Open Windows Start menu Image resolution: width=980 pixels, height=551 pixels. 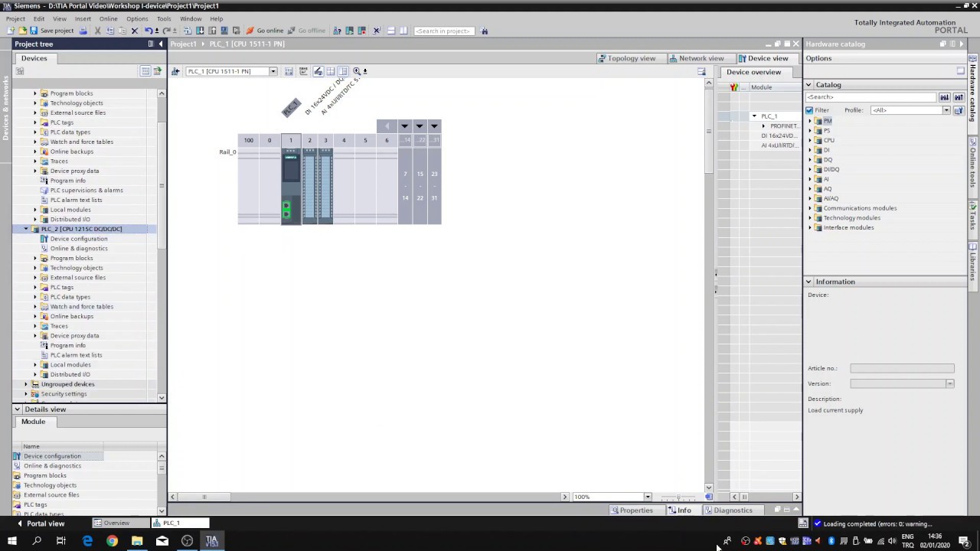point(11,541)
